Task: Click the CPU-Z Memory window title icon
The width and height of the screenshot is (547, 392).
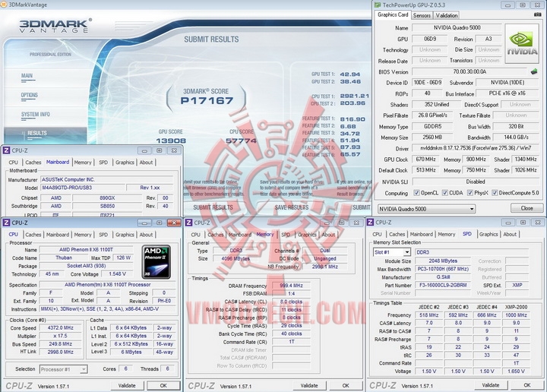Action: (188, 223)
